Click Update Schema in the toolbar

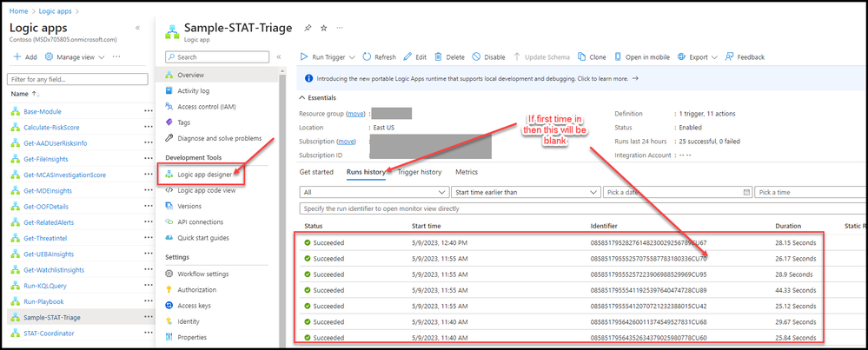click(x=541, y=57)
